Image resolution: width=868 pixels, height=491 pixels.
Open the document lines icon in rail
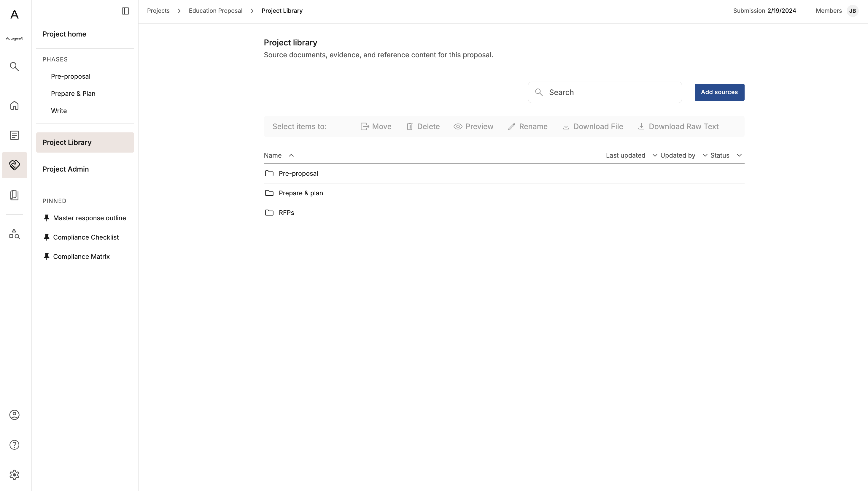[x=14, y=135]
